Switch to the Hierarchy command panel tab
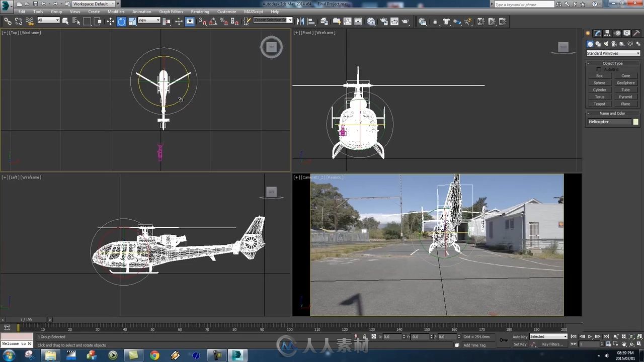Screen dimensions: 644x362 click(607, 33)
